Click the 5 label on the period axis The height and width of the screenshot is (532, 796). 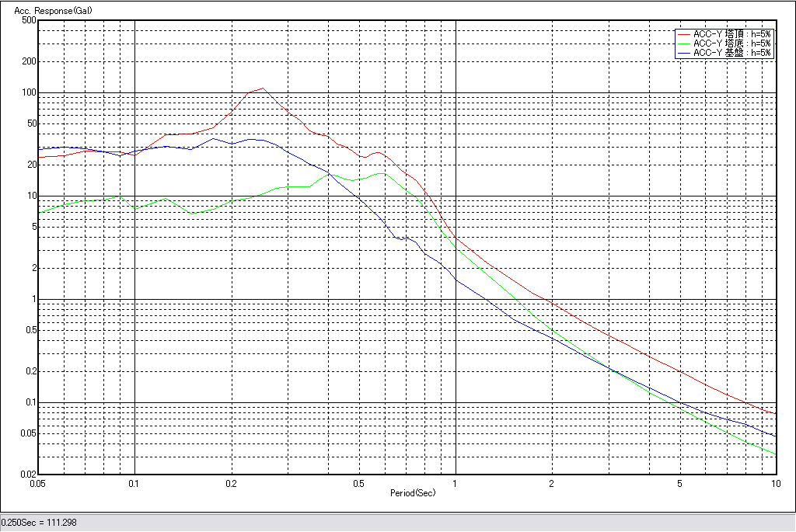point(679,483)
